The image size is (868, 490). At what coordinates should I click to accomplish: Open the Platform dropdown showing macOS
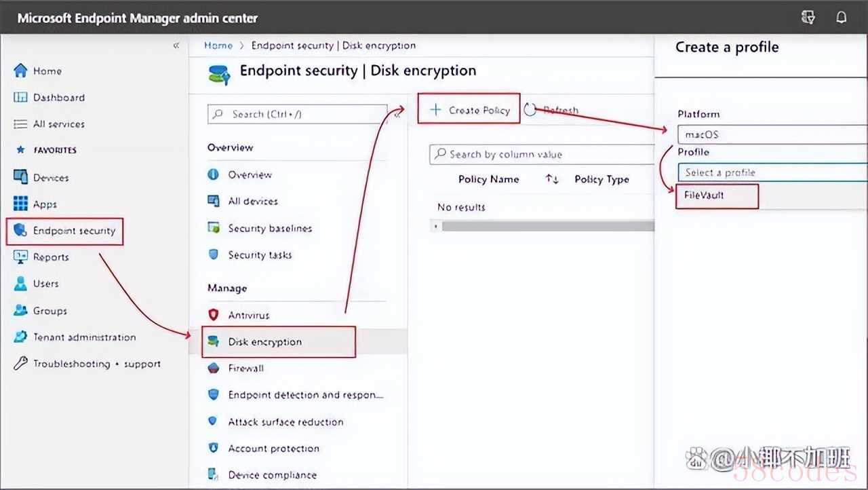click(772, 134)
